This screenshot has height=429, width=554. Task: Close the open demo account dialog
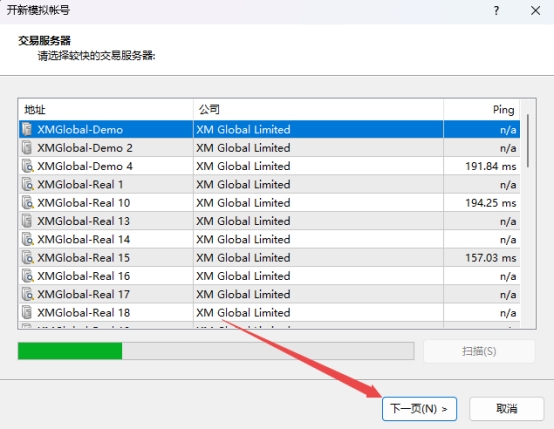coord(536,11)
